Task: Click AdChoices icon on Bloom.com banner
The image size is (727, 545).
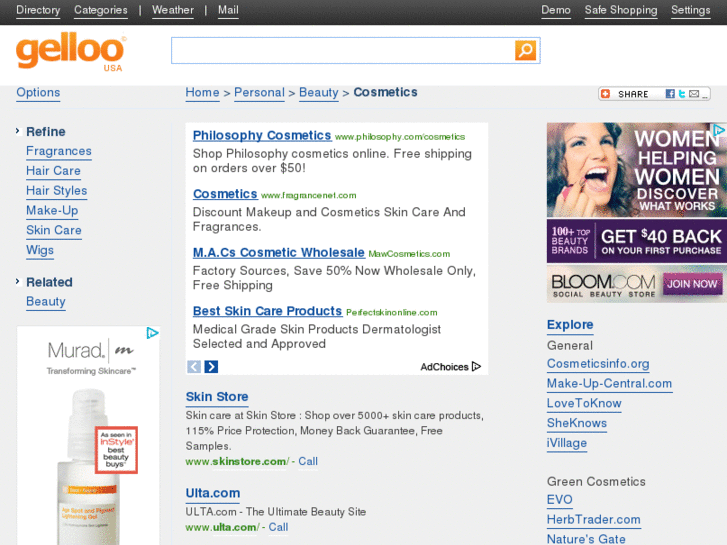Action: click(x=720, y=129)
